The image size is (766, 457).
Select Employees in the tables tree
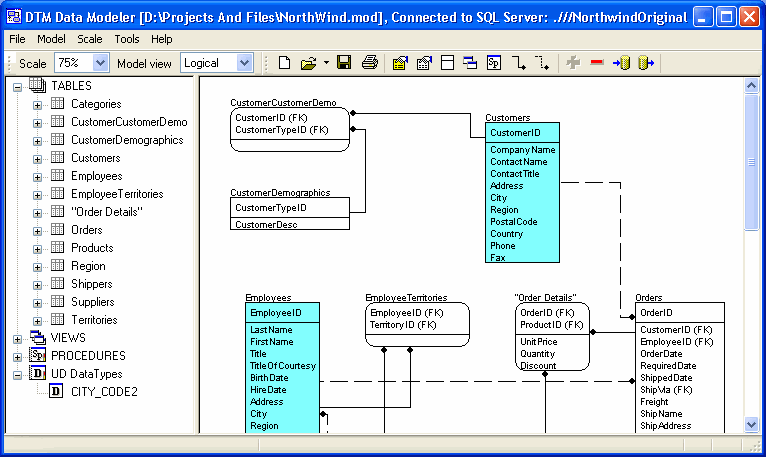pos(97,176)
